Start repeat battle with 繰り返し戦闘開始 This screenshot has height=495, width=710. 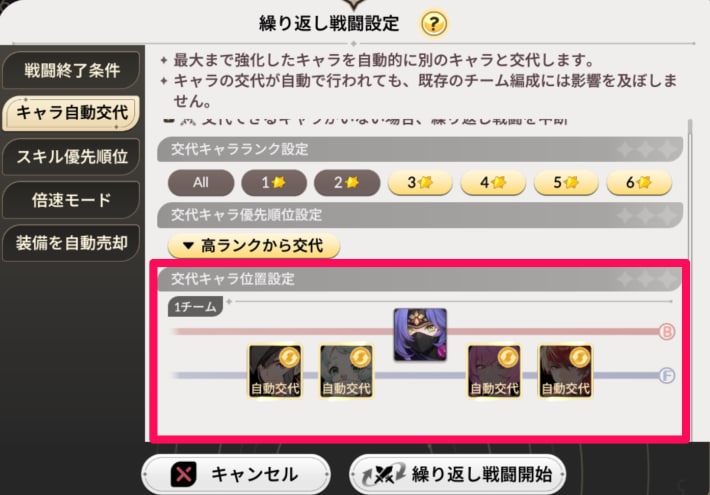[458, 475]
